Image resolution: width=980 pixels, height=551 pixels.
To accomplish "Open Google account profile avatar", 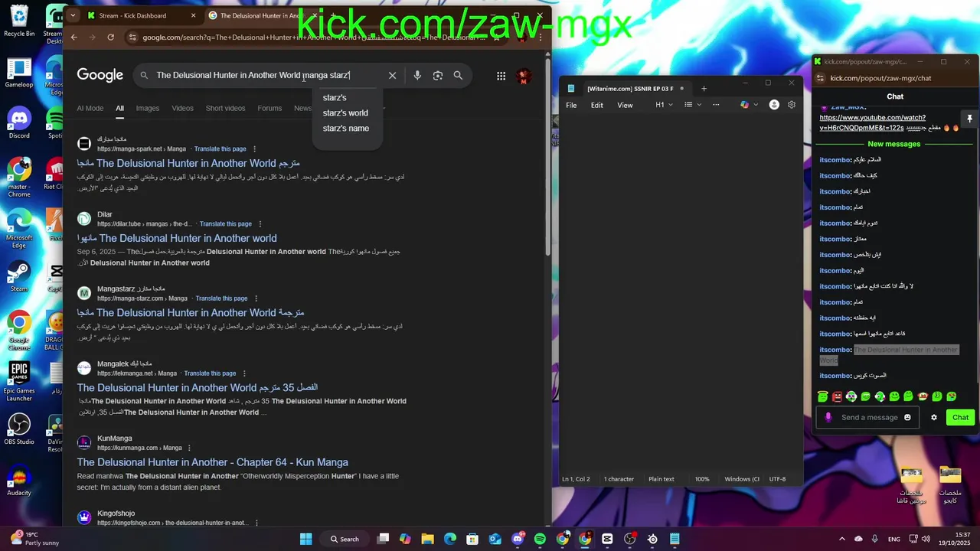I will (x=524, y=76).
